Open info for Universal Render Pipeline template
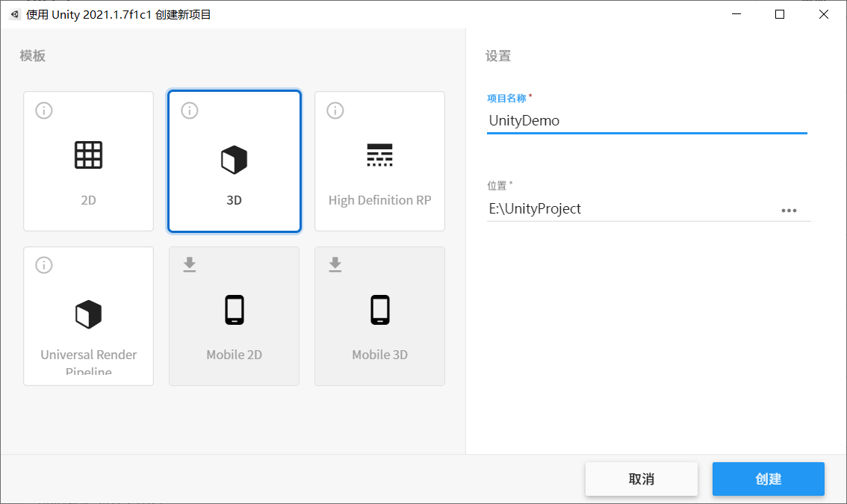The width and height of the screenshot is (847, 504). (x=44, y=265)
